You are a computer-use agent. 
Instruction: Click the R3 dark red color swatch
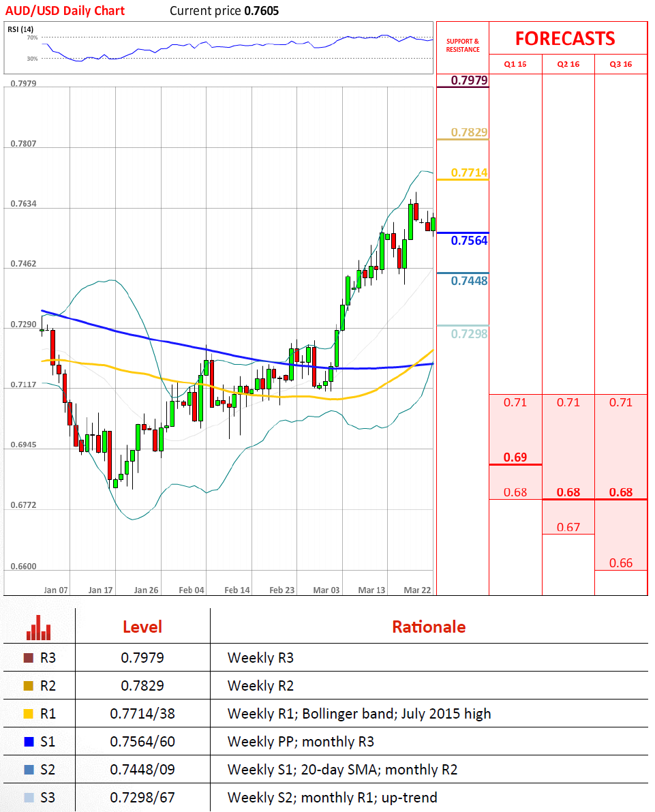coord(29,658)
